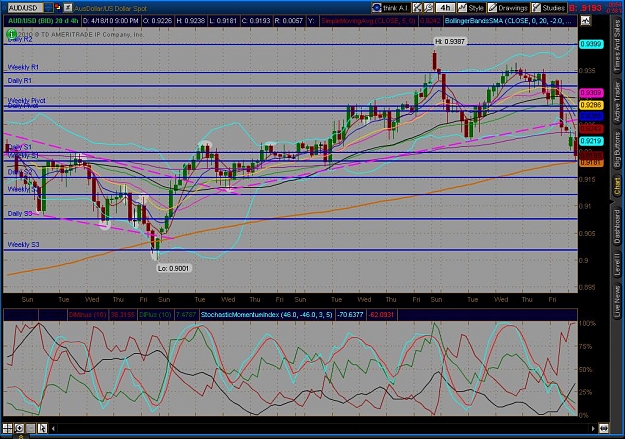Image resolution: width=625 pixels, height=439 pixels.
Task: Select the Chart sidebar tab
Action: (x=617, y=187)
